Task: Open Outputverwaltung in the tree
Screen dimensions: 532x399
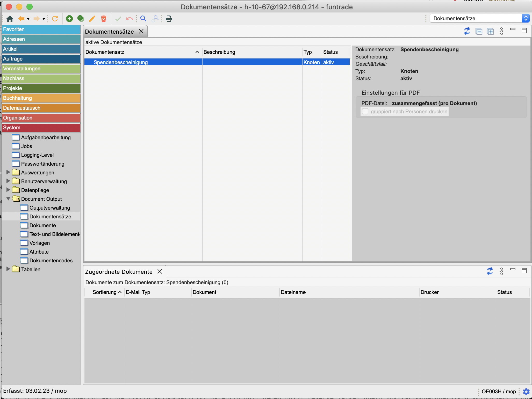Action: [49, 208]
